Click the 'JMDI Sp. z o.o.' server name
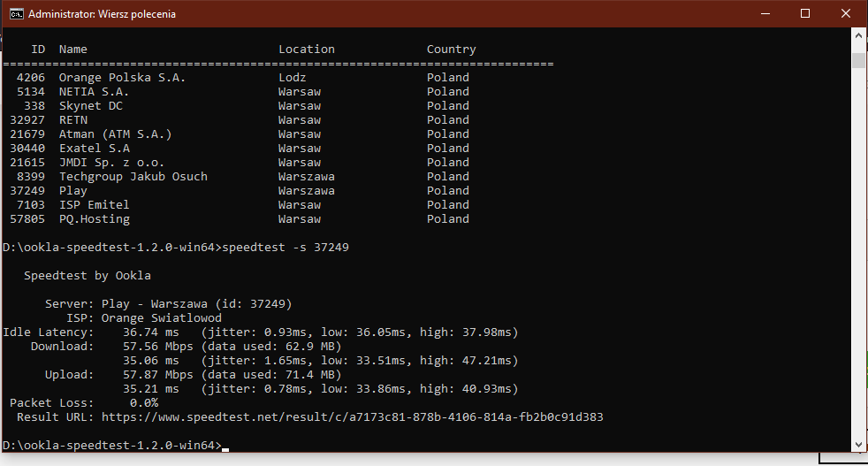The height and width of the screenshot is (466, 868). click(112, 163)
